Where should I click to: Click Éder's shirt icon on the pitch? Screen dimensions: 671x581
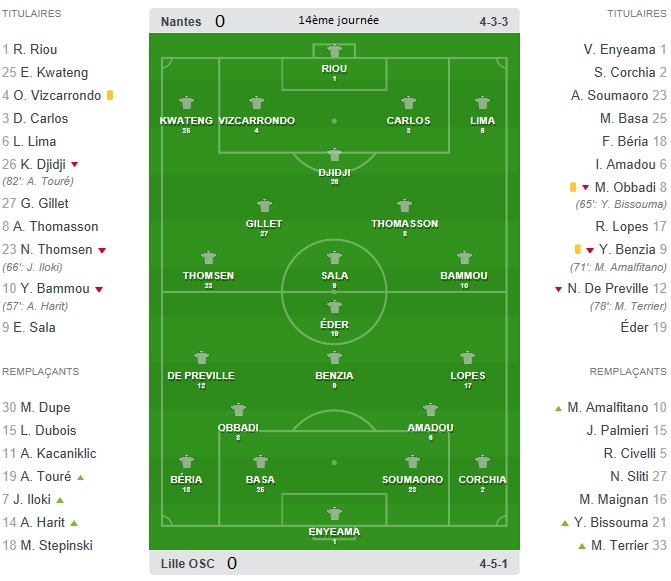click(x=334, y=307)
